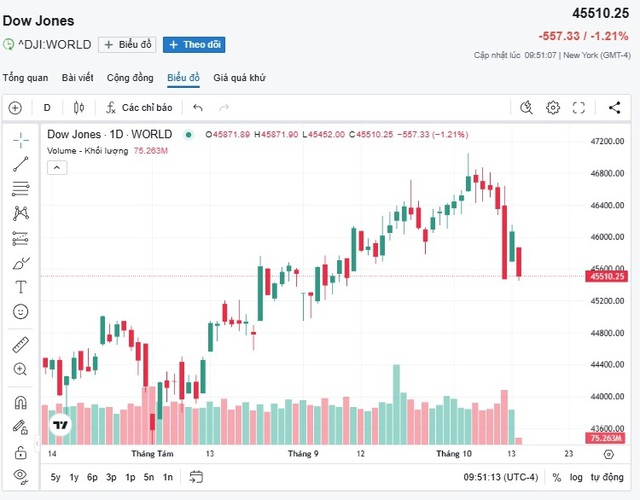Image resolution: width=640 pixels, height=500 pixels.
Task: Toggle magnet mode for drawings
Action: (20, 403)
